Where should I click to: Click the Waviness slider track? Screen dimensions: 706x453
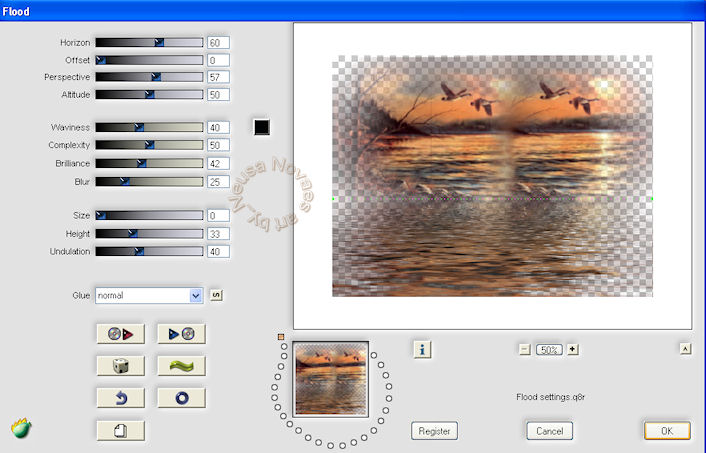tap(149, 127)
